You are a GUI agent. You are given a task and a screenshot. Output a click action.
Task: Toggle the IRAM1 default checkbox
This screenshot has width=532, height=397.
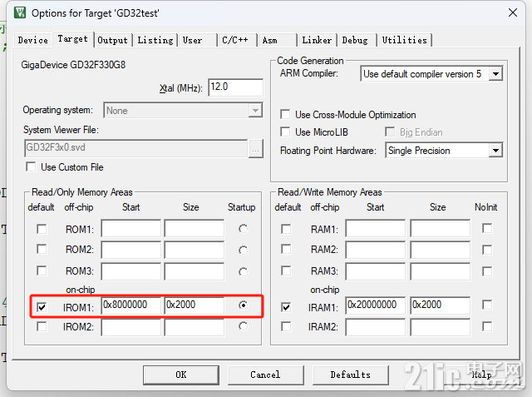point(286,307)
